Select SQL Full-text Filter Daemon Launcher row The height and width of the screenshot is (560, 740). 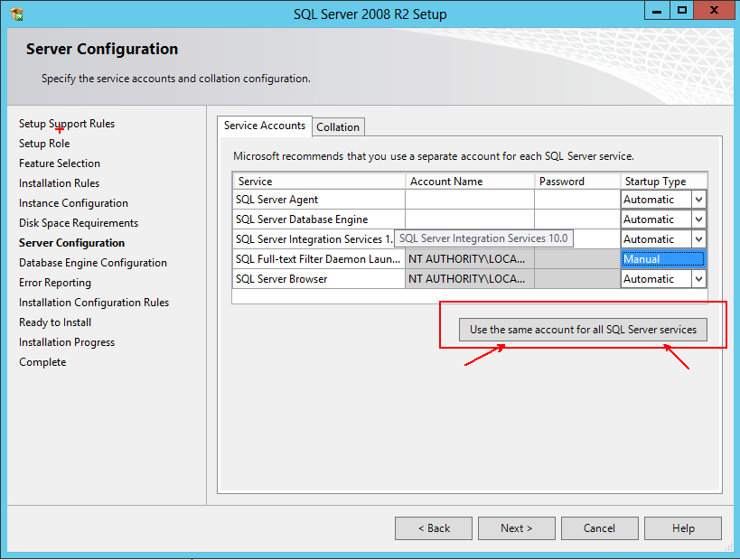click(x=319, y=259)
